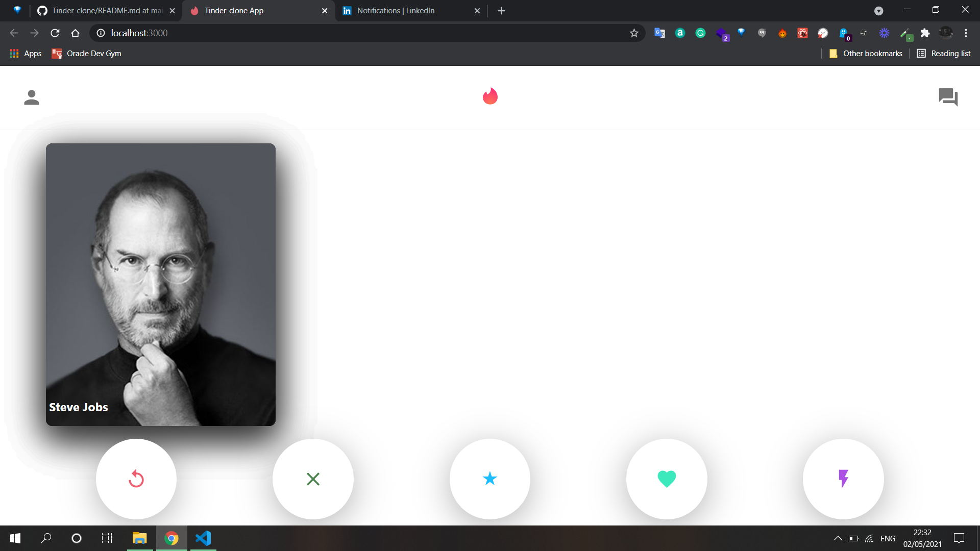
Task: Open the Oracle Dev Gym bookmark
Action: tap(87, 54)
